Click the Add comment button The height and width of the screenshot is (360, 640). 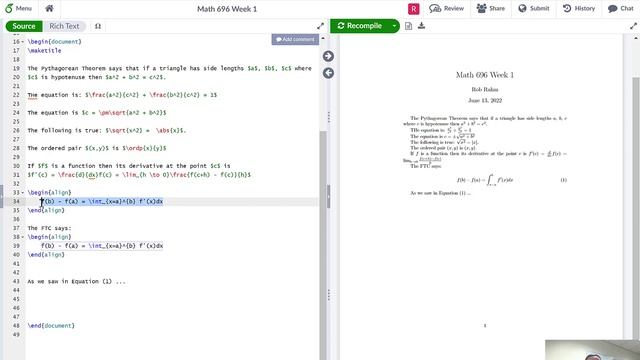coord(295,39)
